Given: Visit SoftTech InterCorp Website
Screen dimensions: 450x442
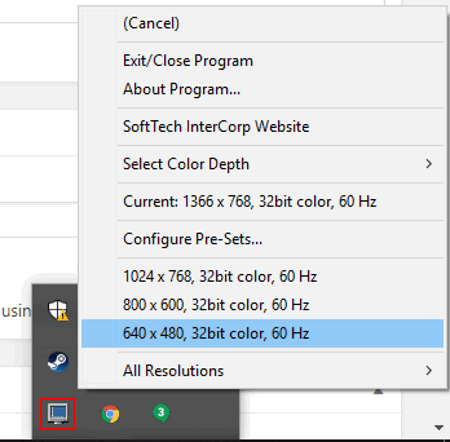Looking at the screenshot, I should coord(262,127).
